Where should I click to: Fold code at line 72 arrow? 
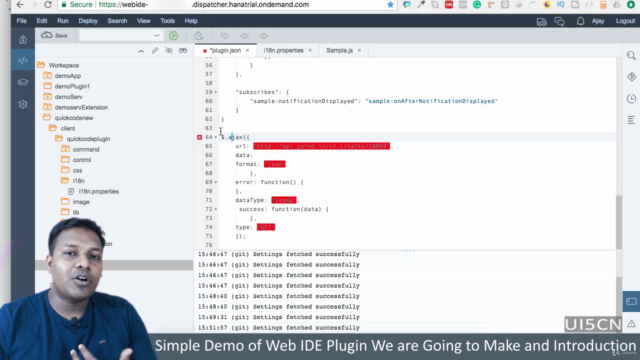[216, 209]
